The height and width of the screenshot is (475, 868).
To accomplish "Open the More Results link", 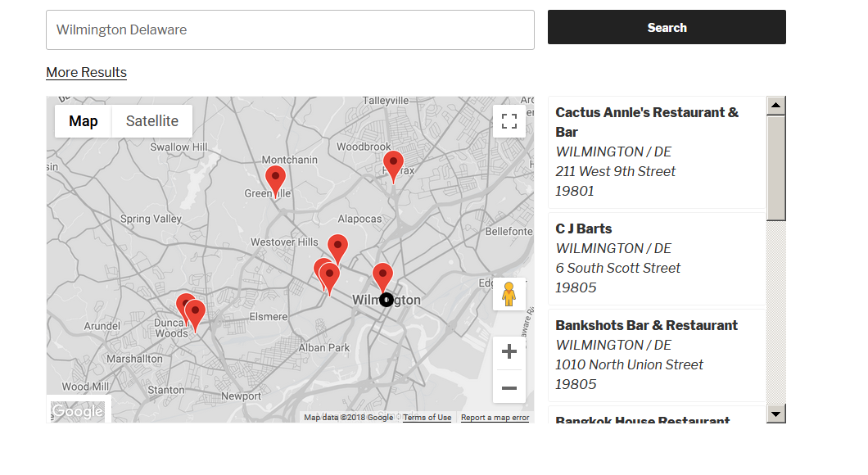I will point(86,72).
